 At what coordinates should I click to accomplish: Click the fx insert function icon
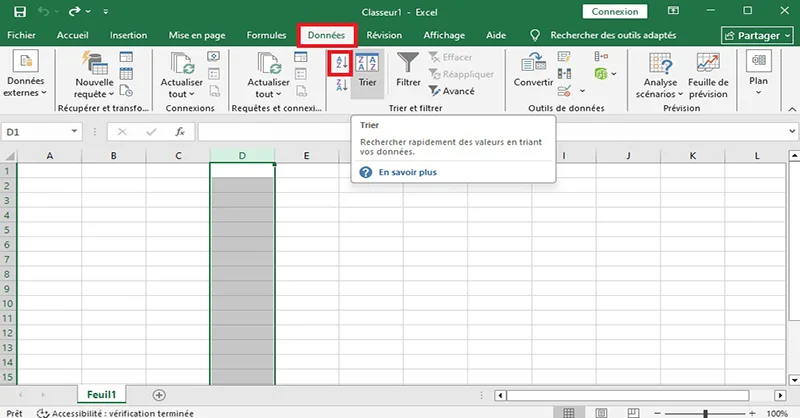[x=180, y=132]
